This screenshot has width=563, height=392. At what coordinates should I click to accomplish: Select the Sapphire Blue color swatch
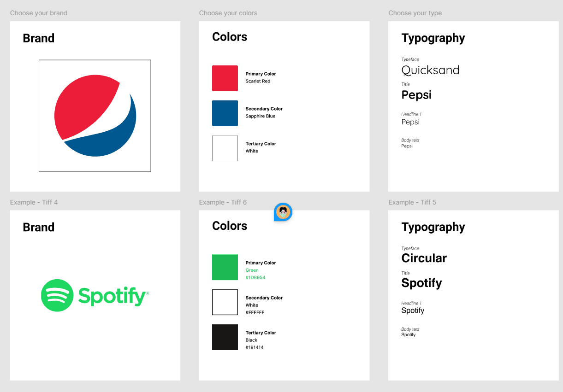(225, 113)
